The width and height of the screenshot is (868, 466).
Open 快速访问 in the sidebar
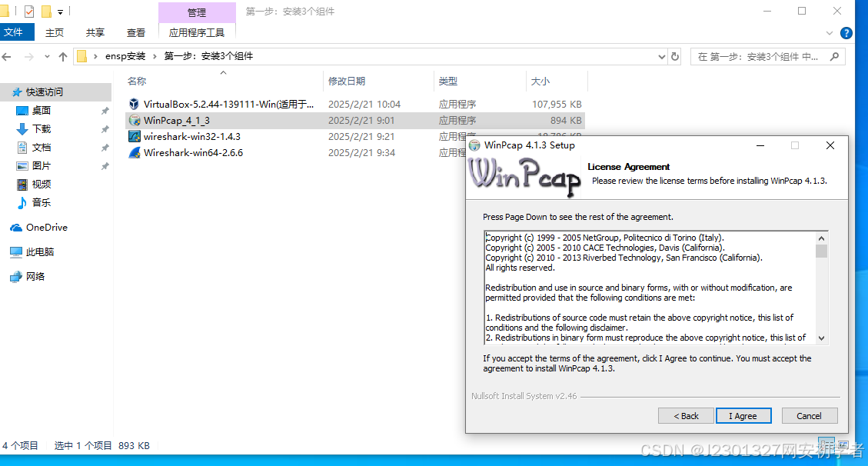[45, 92]
